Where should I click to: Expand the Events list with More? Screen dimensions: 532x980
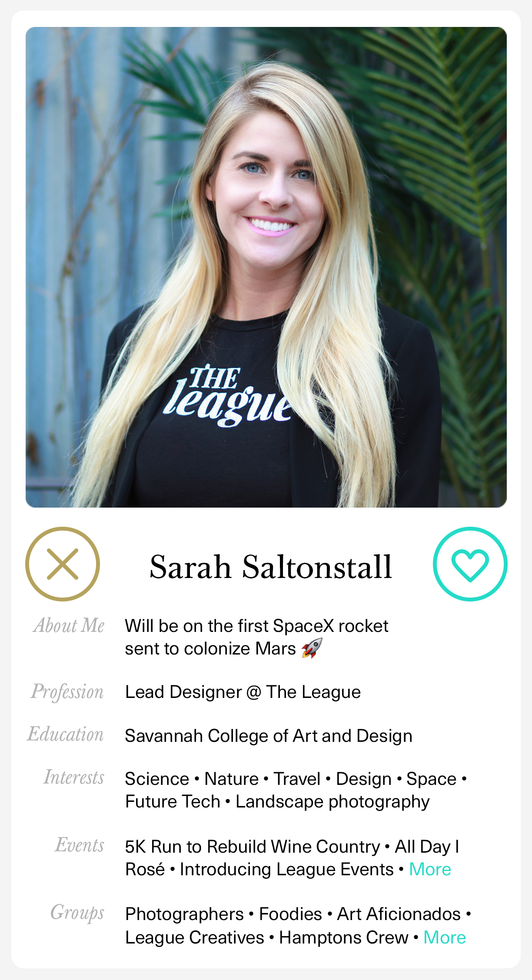coord(430,869)
